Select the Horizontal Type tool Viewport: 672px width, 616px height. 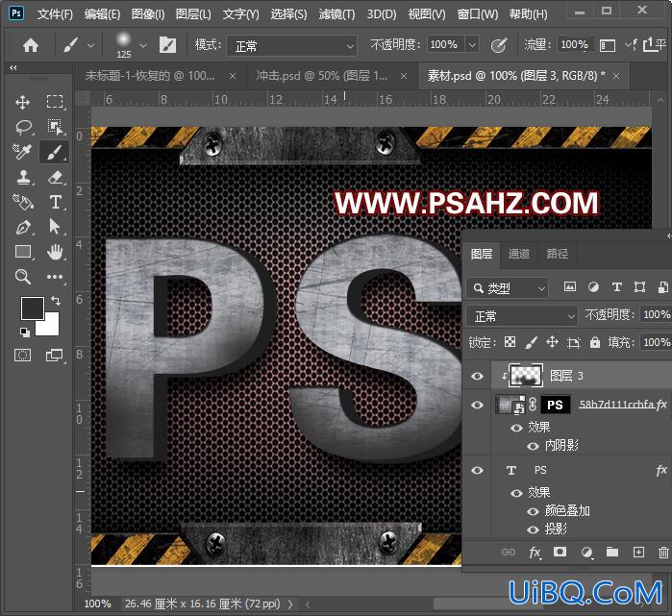[56, 202]
